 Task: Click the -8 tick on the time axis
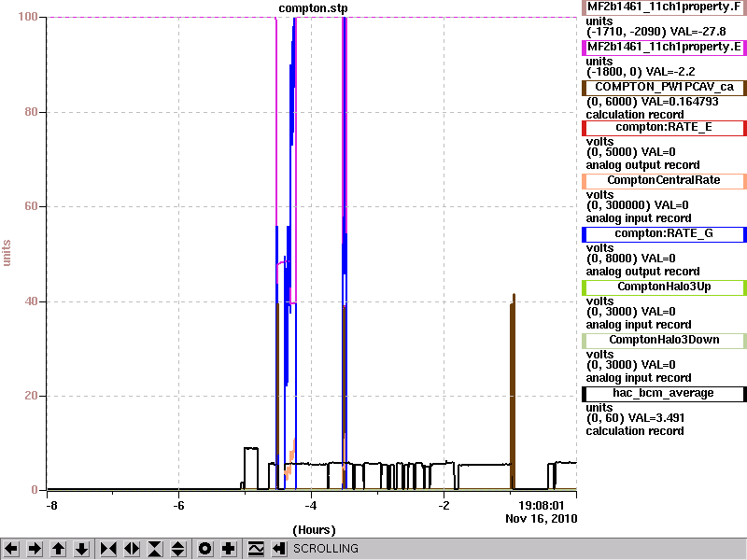point(51,506)
